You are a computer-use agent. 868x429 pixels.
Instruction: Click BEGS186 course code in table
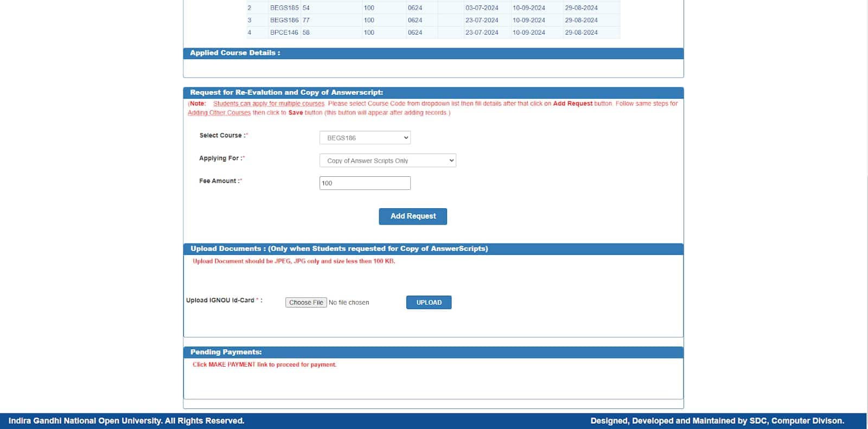pyautogui.click(x=284, y=20)
